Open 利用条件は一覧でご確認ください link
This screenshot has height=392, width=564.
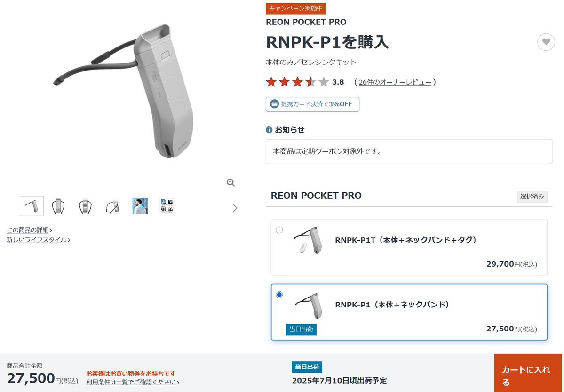point(133,382)
